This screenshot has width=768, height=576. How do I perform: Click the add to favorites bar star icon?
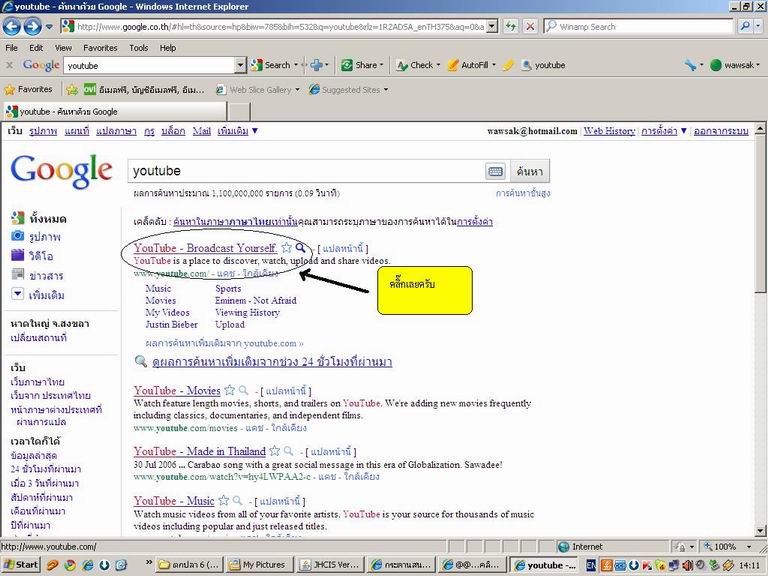click(72, 90)
